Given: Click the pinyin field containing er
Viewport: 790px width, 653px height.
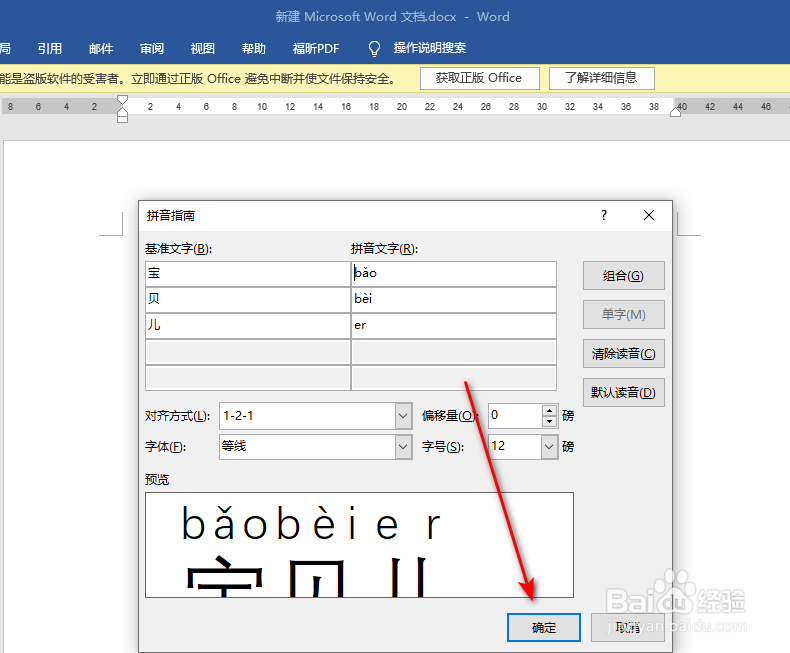Looking at the screenshot, I should coord(454,326).
